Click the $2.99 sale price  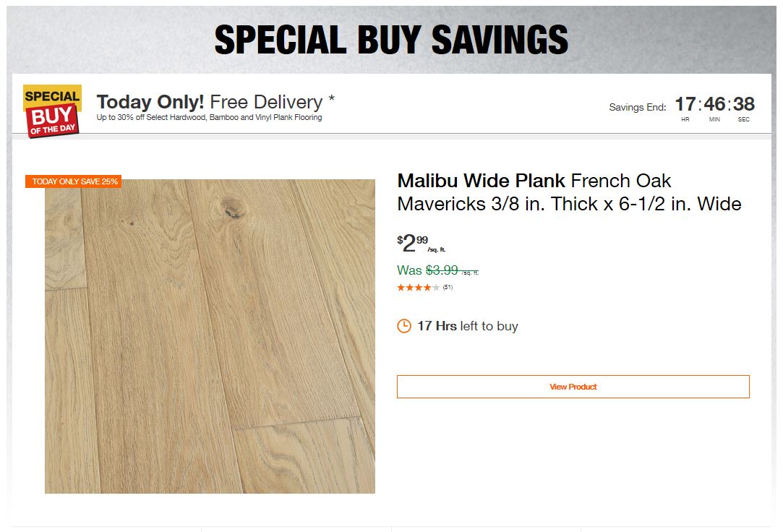click(412, 244)
